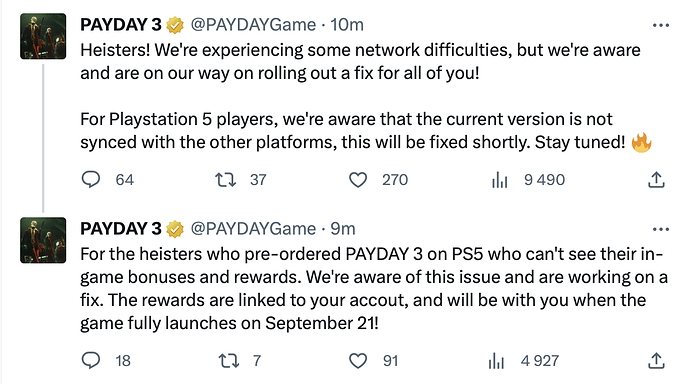Open @PAYDAYGame handle in second tweet
This screenshot has width=690, height=384.
[x=253, y=229]
